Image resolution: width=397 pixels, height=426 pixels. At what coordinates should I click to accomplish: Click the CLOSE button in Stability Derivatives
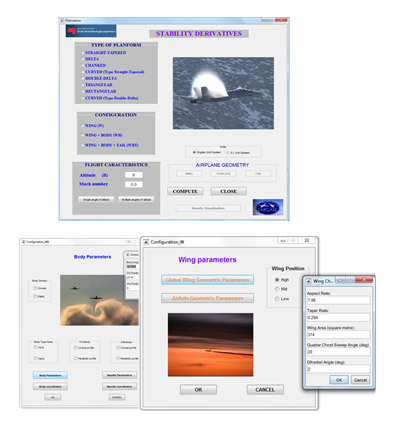click(229, 191)
